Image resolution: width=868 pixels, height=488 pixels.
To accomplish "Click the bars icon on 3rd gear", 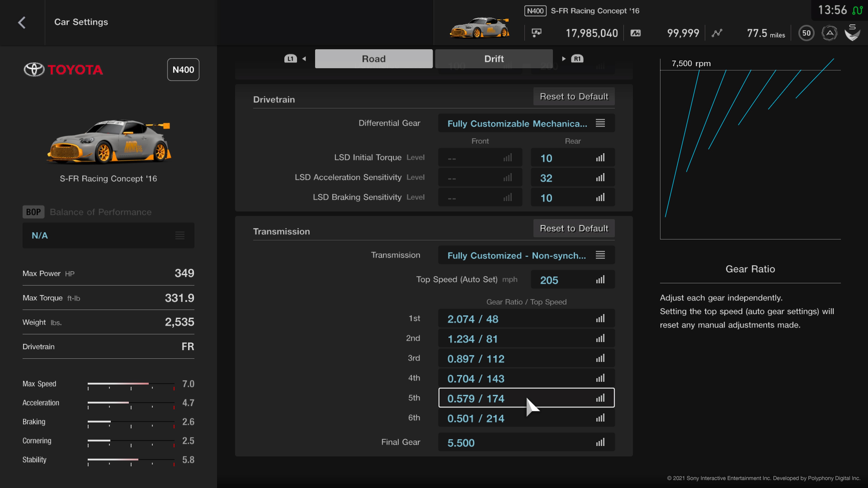I will tap(600, 358).
